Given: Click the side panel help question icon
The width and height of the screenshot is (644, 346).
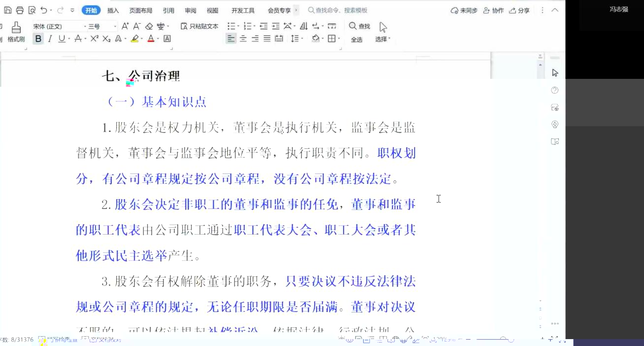Looking at the screenshot, I should [555, 90].
